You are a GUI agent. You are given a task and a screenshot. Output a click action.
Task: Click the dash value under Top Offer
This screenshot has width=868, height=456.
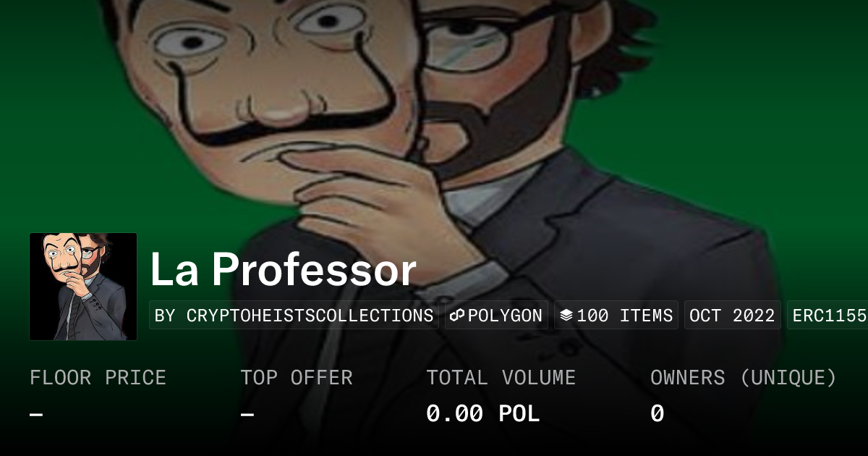coord(247,414)
